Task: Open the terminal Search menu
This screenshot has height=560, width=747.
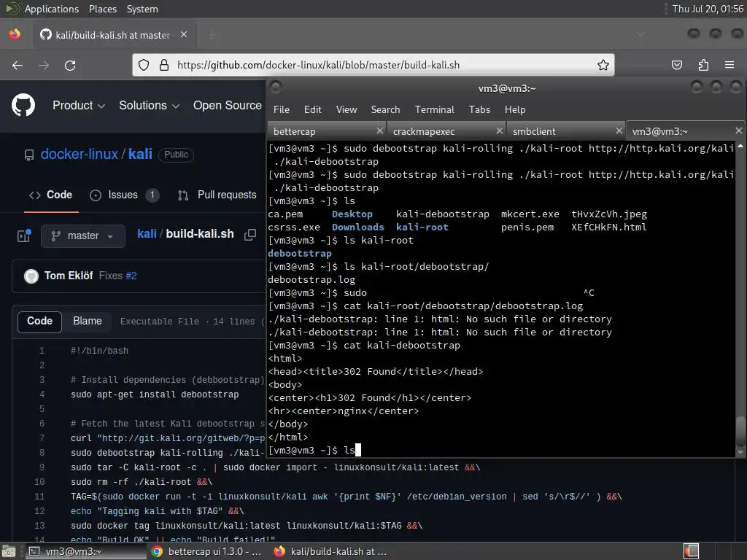Action: [385, 109]
